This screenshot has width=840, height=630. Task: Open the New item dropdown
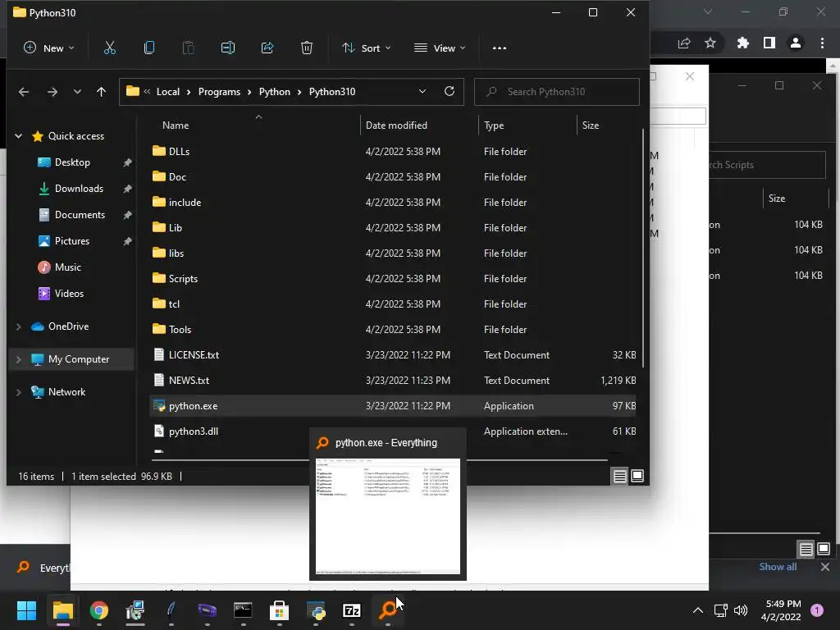coord(49,48)
